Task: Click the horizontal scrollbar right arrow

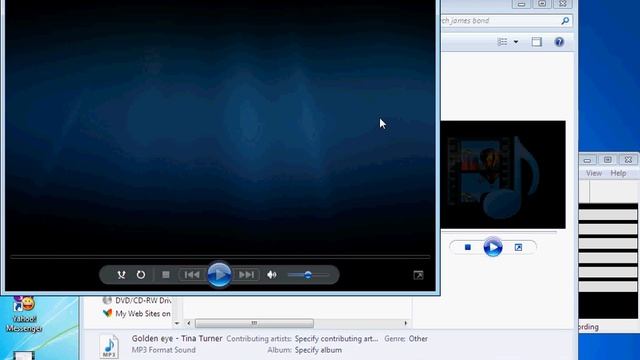Action: click(405, 323)
